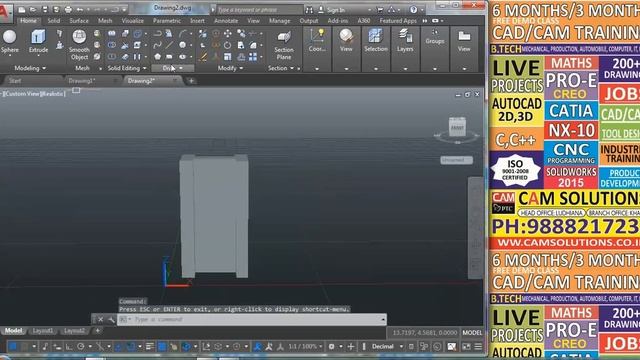640x360 pixels.
Task: Click Plot printer icon in quick access toolbar
Action: [x=68, y=9]
